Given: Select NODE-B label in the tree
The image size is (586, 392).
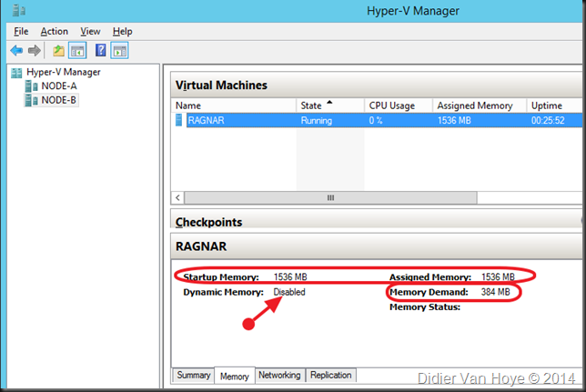Looking at the screenshot, I should click(x=58, y=100).
